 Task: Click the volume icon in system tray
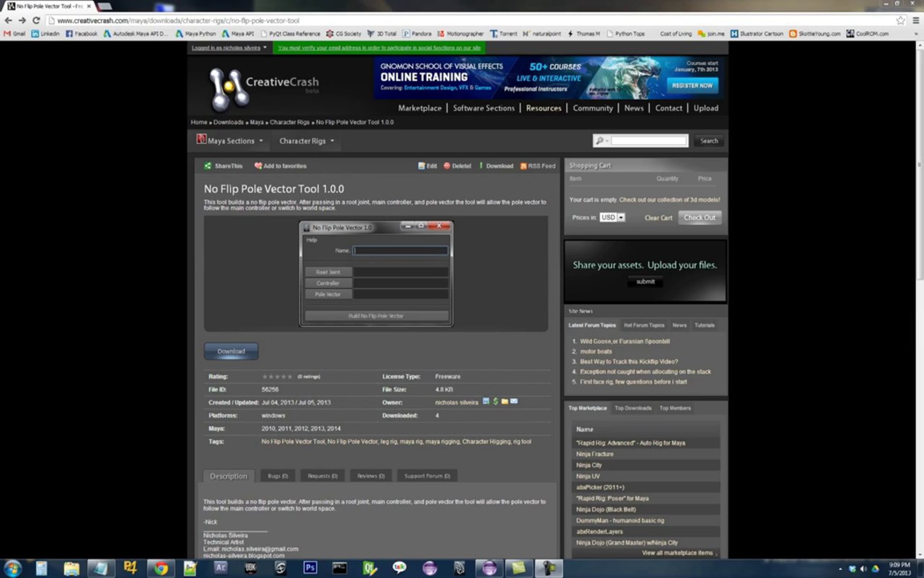(x=864, y=569)
